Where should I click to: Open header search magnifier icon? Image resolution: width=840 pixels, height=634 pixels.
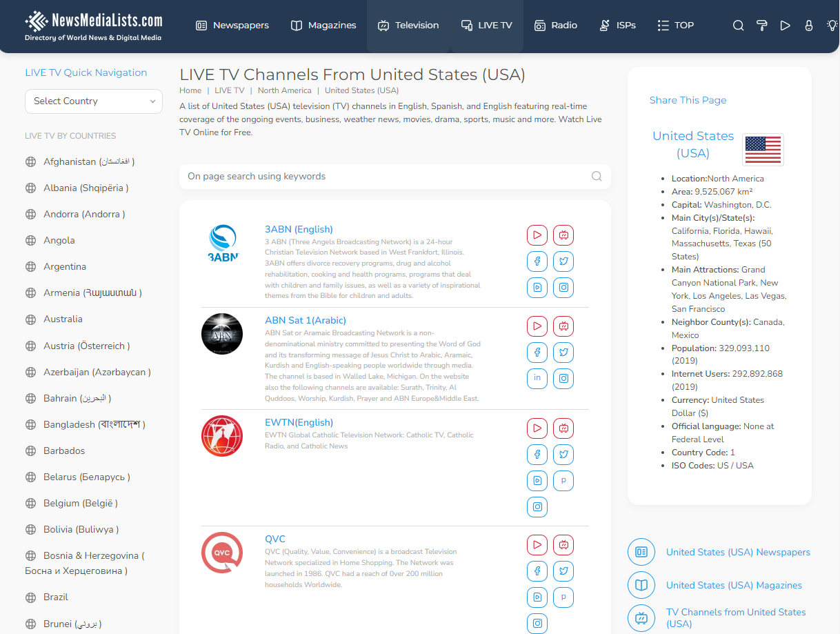(738, 26)
